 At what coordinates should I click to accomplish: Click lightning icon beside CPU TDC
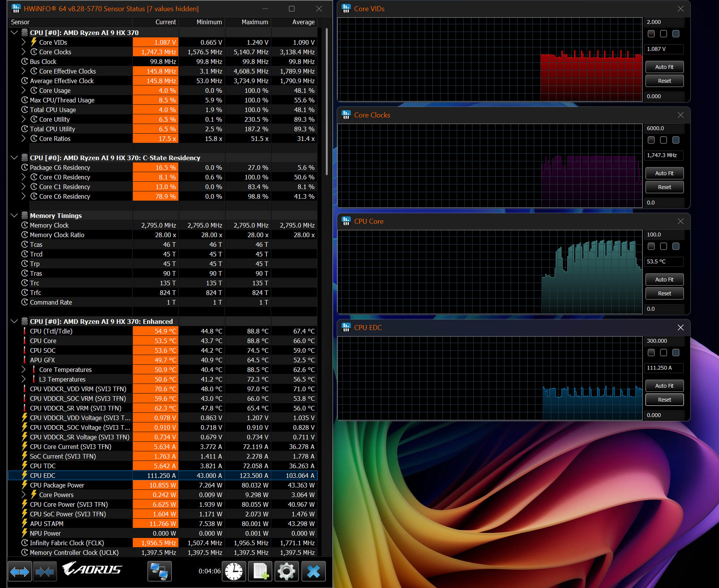point(25,466)
